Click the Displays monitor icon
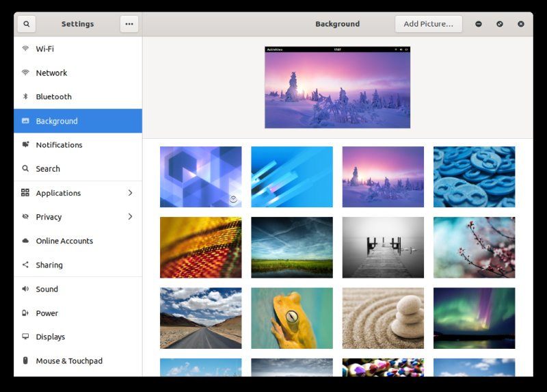 25,337
